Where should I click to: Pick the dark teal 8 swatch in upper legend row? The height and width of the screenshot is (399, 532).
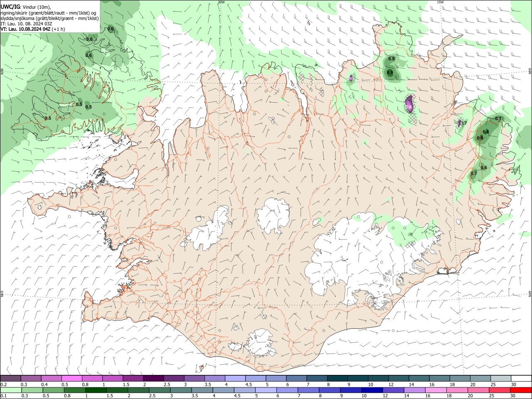(x=337, y=379)
